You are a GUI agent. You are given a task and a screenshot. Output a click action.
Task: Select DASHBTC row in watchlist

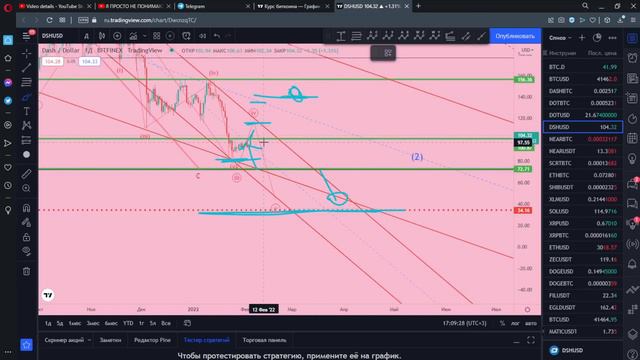pyautogui.click(x=583, y=91)
